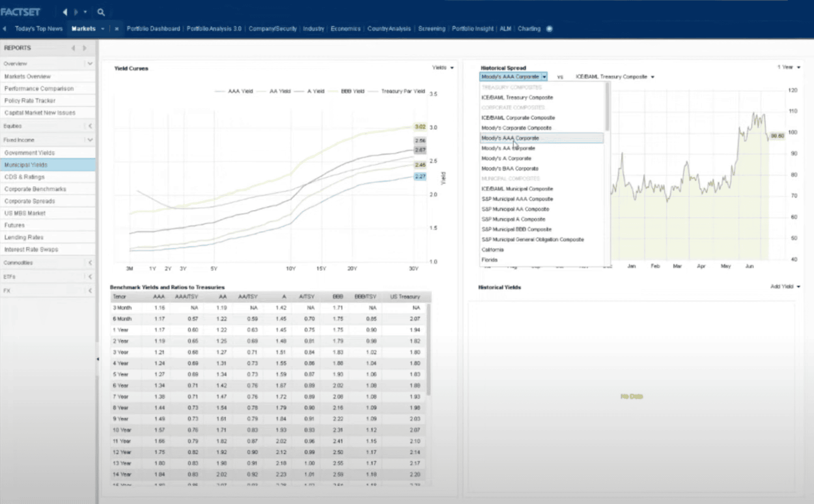The height and width of the screenshot is (504, 814).
Task: Open the Company/Security tab
Action: click(x=273, y=29)
